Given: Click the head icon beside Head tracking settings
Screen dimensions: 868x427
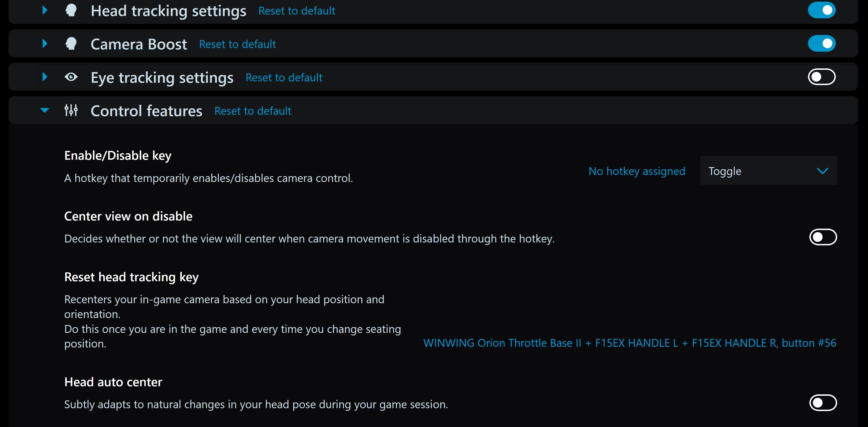Looking at the screenshot, I should (71, 10).
